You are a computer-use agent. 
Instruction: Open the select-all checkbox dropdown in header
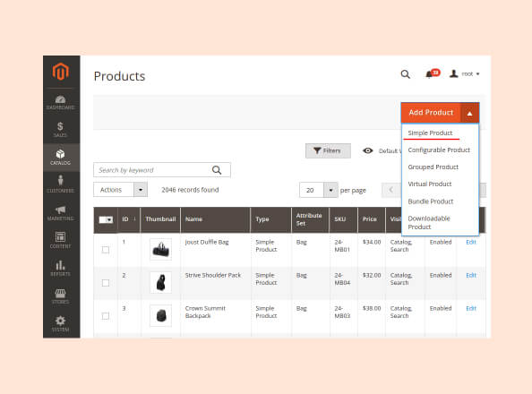[106, 219]
